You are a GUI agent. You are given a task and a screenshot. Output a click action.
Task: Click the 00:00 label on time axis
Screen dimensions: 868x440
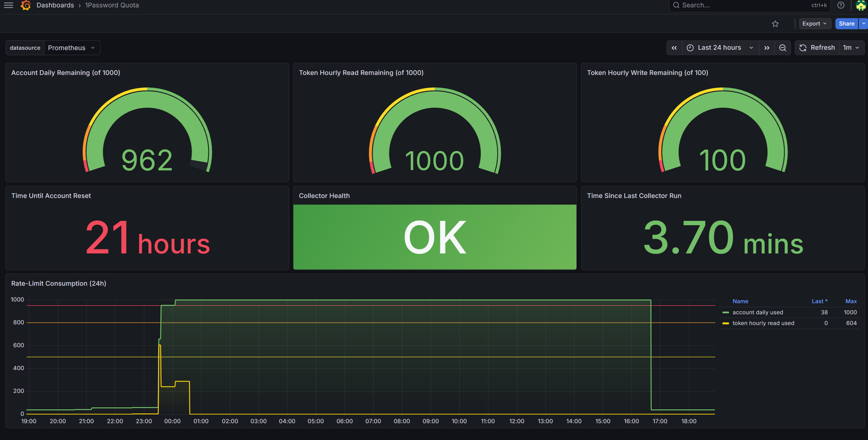click(172, 421)
